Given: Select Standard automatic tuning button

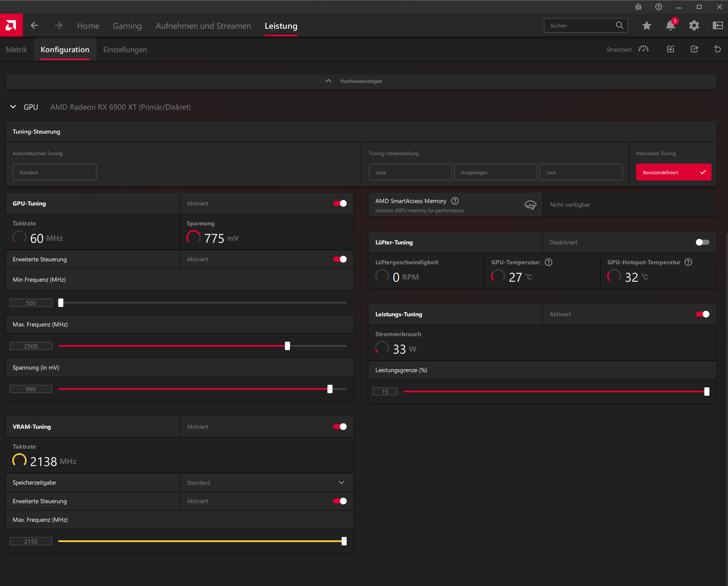Looking at the screenshot, I should tap(55, 172).
